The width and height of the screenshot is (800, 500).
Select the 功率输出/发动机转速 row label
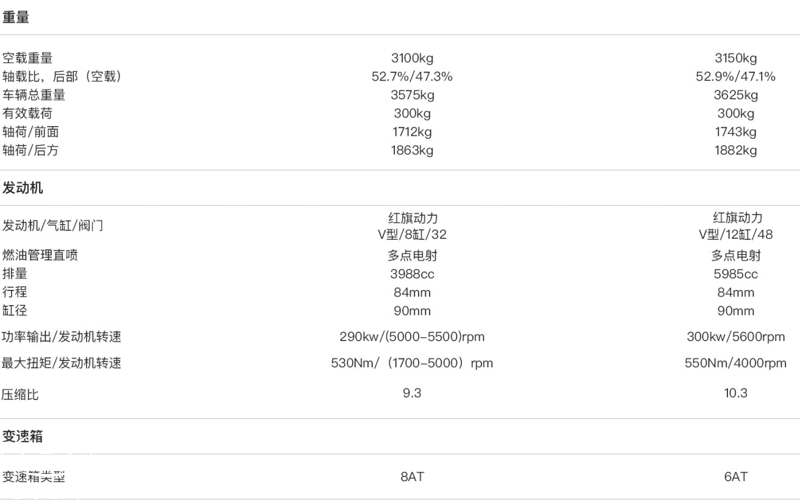61,337
